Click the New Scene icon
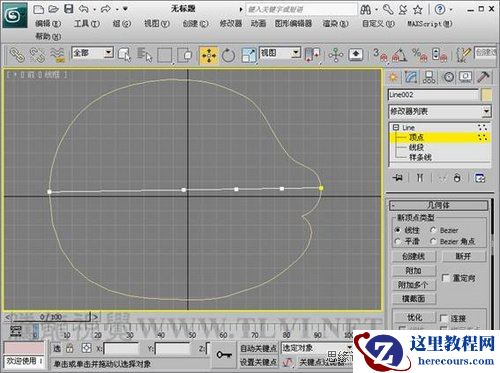The width and height of the screenshot is (500, 373). [39, 9]
